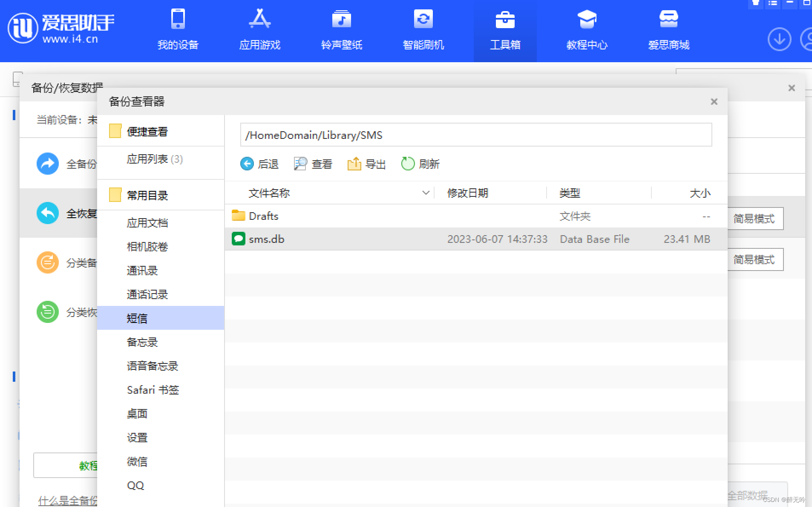Click the 刷新 refresh label
The height and width of the screenshot is (507, 812).
(x=429, y=164)
